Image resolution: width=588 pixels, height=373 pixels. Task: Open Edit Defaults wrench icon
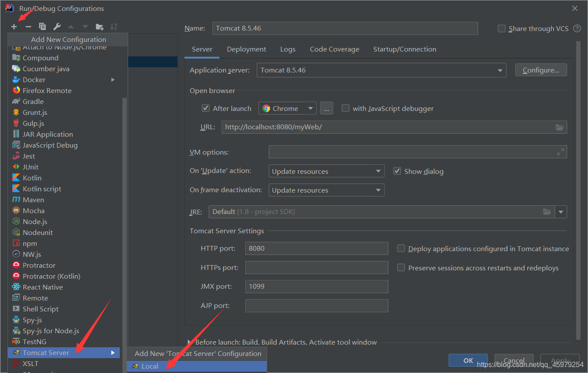57,27
